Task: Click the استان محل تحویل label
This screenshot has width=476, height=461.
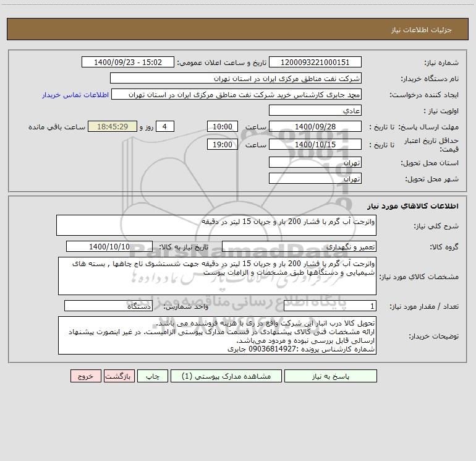Action: [x=430, y=163]
